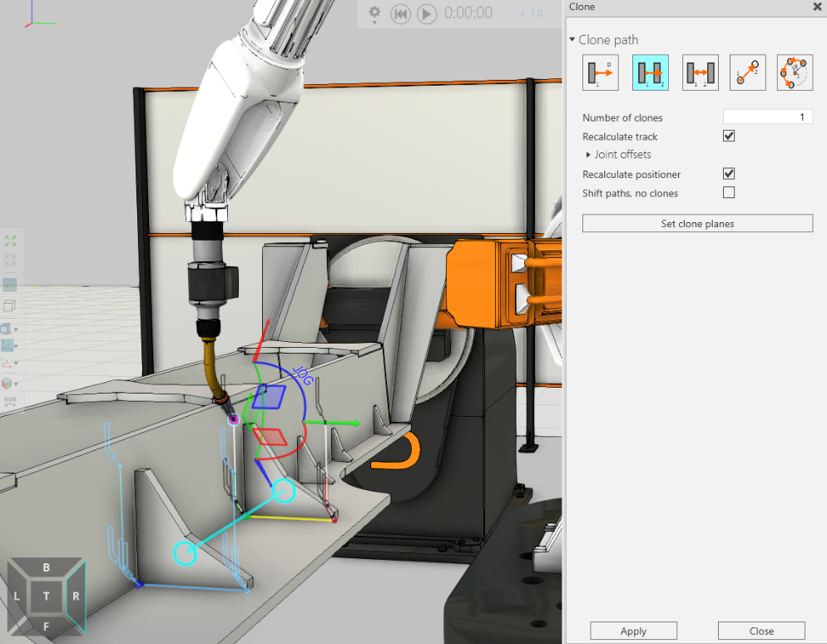The image size is (827, 644).
Task: Select Right face on the view cube
Action: pos(76,596)
